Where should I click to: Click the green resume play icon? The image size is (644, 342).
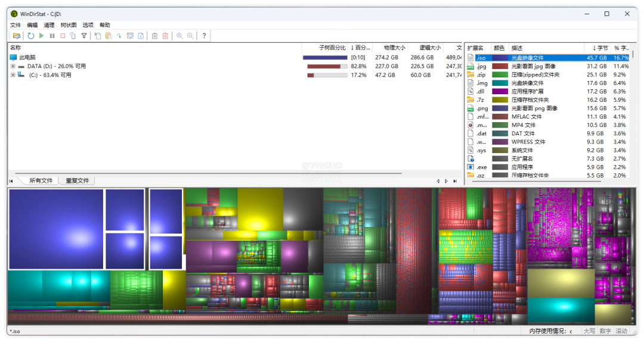pos(42,36)
